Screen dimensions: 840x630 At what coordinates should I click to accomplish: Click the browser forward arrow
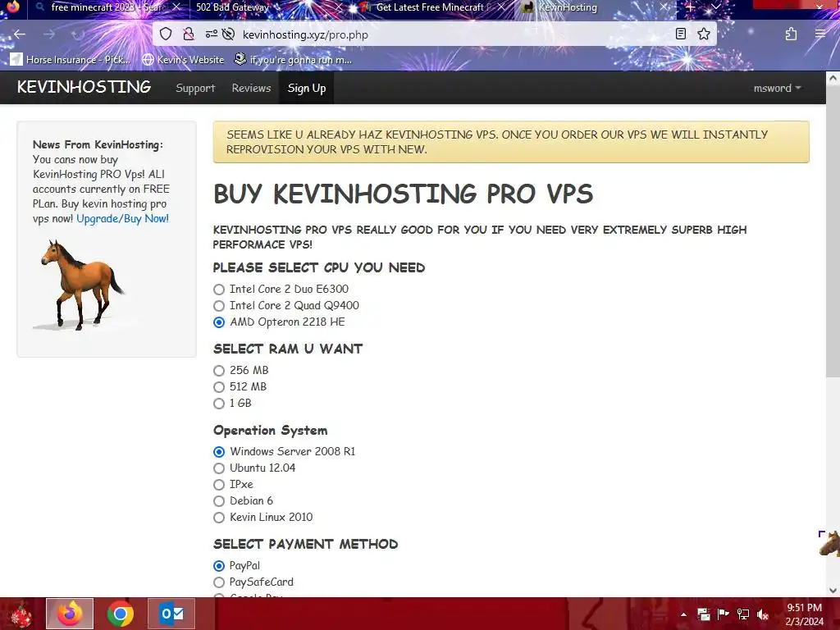49,34
